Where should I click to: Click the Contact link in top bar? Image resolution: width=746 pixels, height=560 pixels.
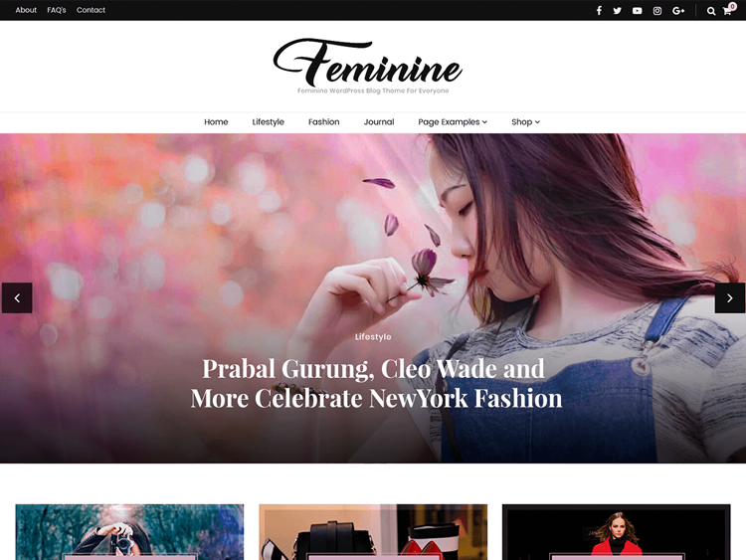click(x=91, y=10)
